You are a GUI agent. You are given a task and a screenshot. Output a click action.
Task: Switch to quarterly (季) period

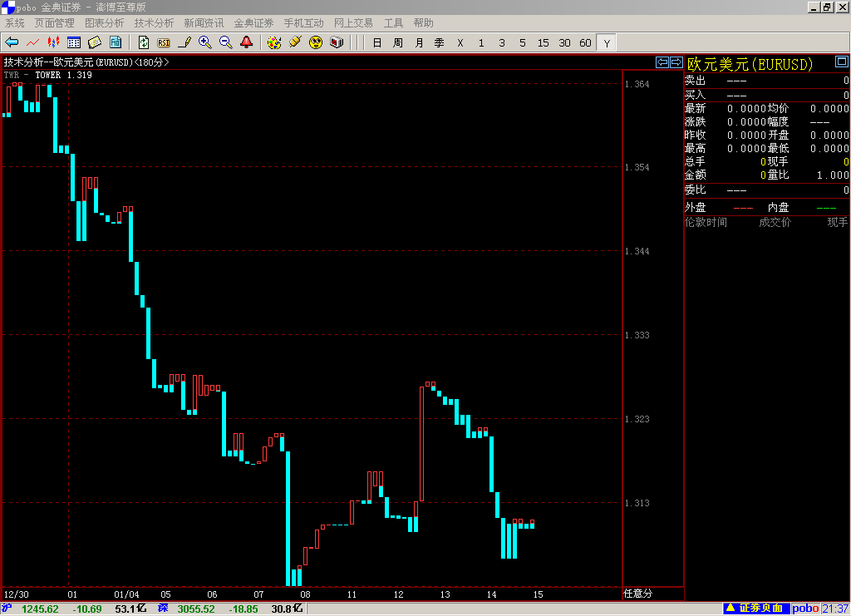click(x=440, y=43)
